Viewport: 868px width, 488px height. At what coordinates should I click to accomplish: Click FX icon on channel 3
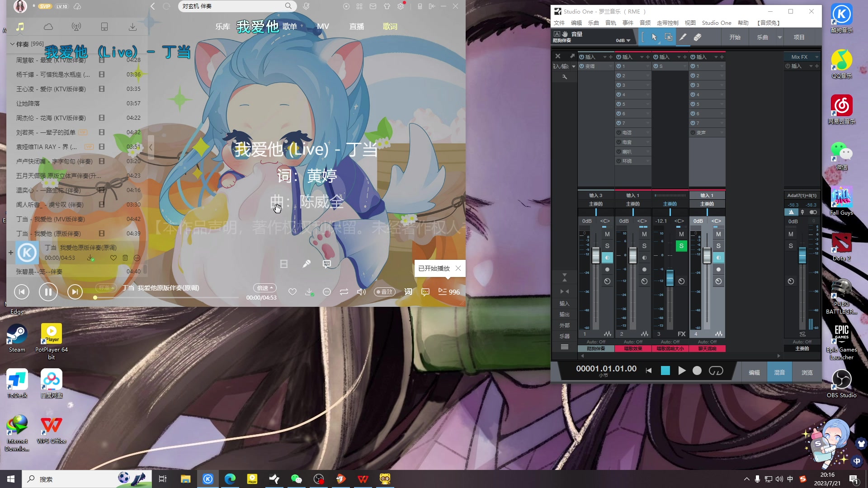pos(681,334)
